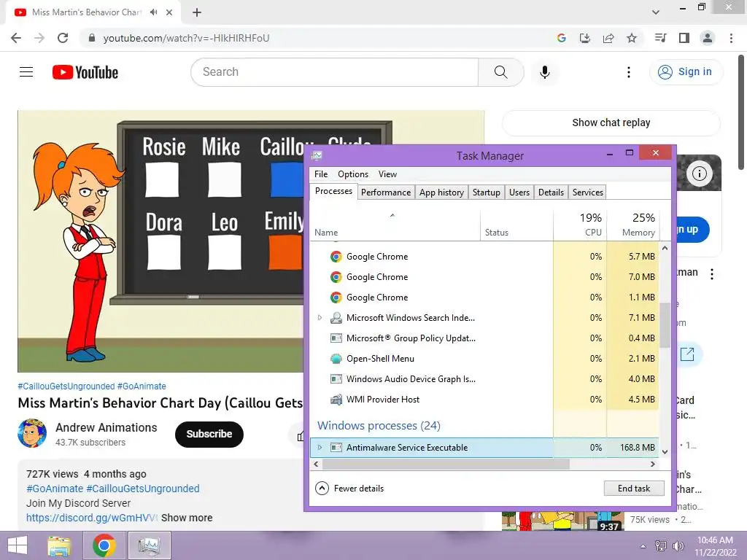Click the Chrome icon in the taskbar

(x=104, y=545)
